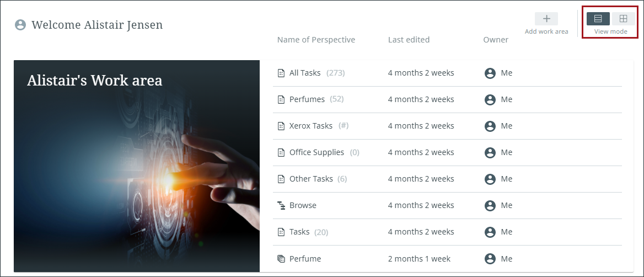Click the Perfume perspective stacked icon

[281, 258]
